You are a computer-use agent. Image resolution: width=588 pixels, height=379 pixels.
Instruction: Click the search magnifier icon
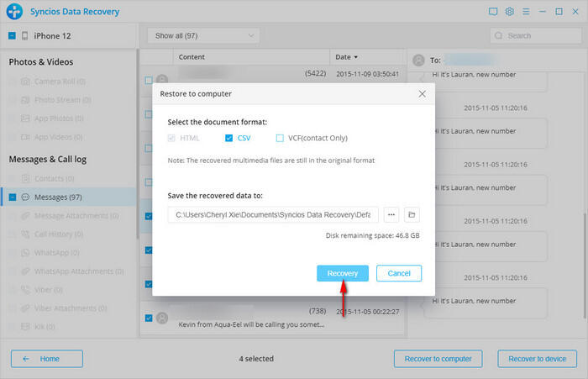[x=499, y=36]
